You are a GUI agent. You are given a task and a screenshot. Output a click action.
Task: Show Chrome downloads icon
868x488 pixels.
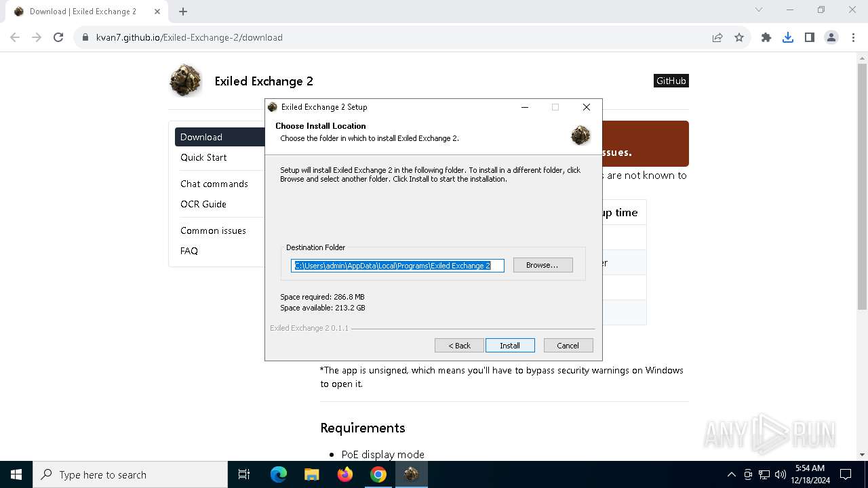[x=788, y=37]
